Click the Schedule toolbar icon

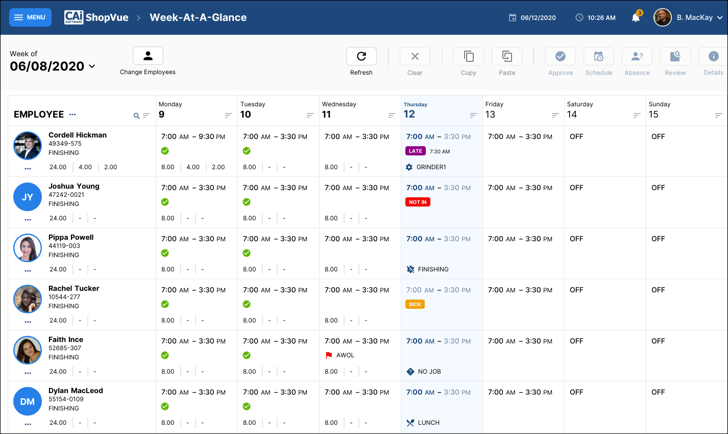click(x=598, y=57)
